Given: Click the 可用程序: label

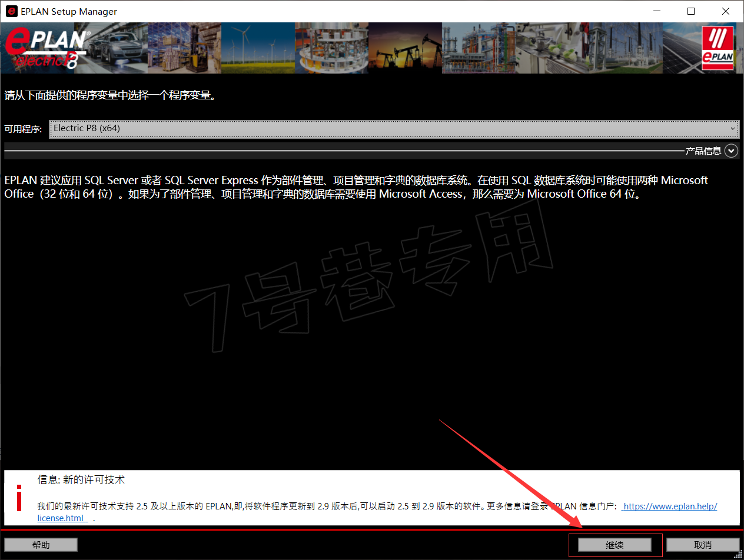Looking at the screenshot, I should (x=23, y=129).
